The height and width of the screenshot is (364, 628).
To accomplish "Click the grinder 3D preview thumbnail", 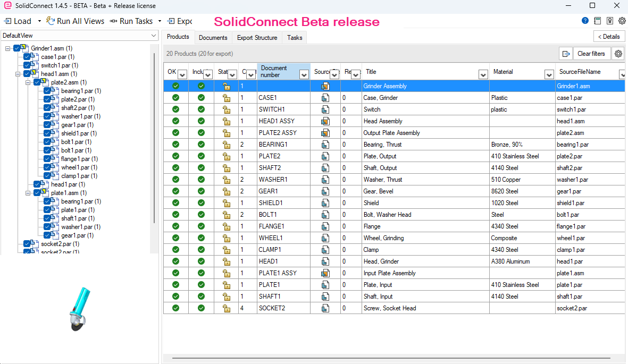I will pyautogui.click(x=79, y=308).
